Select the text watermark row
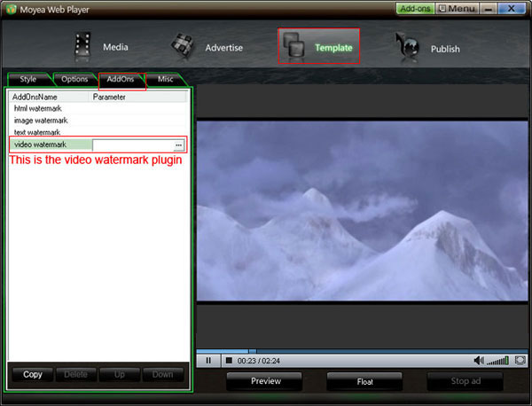The width and height of the screenshot is (532, 406). 98,132
